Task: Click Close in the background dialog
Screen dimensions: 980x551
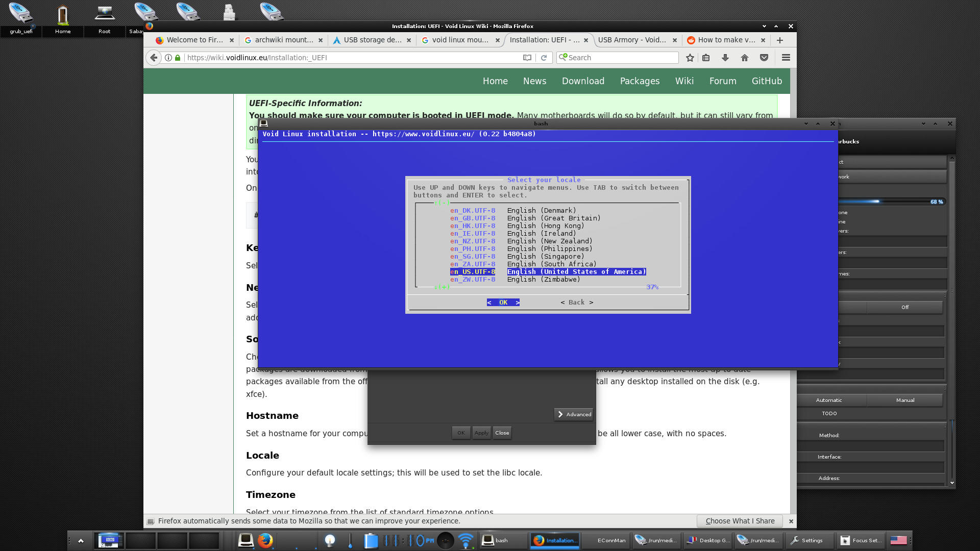Action: tap(502, 433)
